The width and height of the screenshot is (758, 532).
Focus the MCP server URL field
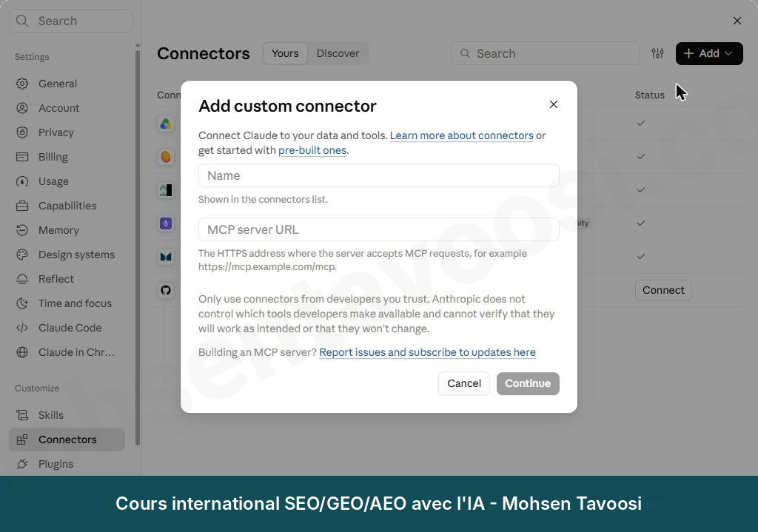pyautogui.click(x=378, y=229)
